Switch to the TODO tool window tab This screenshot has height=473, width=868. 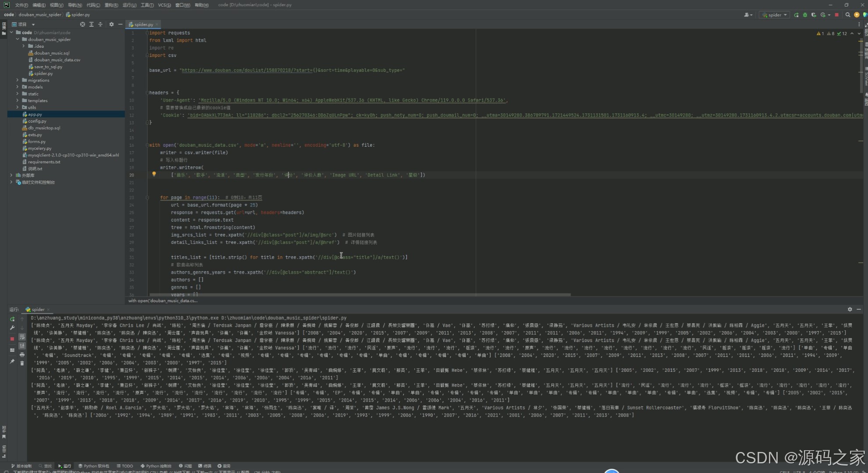(x=125, y=466)
